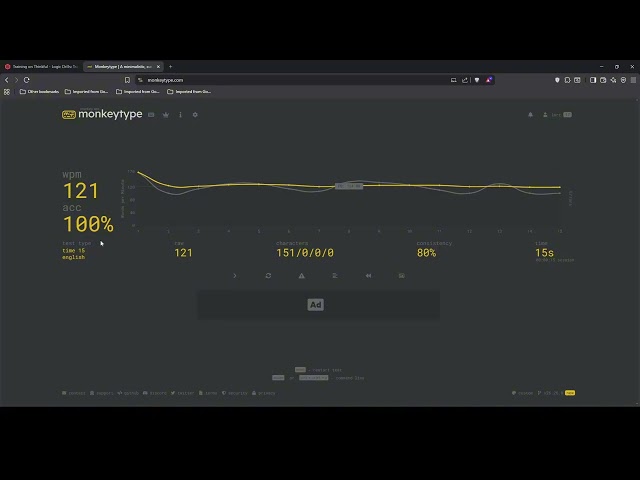The height and width of the screenshot is (480, 640).
Task: Repeat test using the refresh icon
Action: [x=268, y=276]
